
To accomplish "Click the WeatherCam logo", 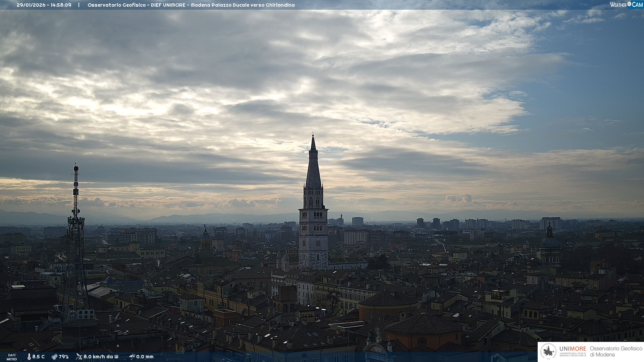I will [626, 4].
